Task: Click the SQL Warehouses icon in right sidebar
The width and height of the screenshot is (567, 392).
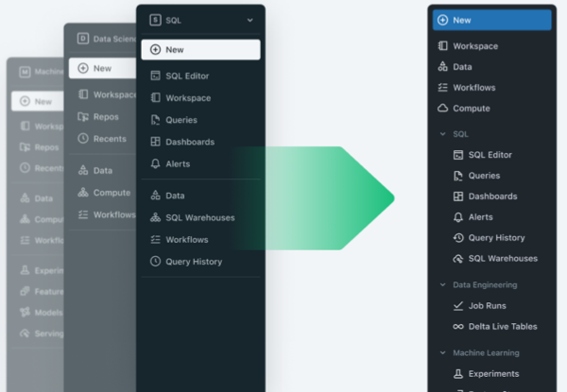Action: 458,259
